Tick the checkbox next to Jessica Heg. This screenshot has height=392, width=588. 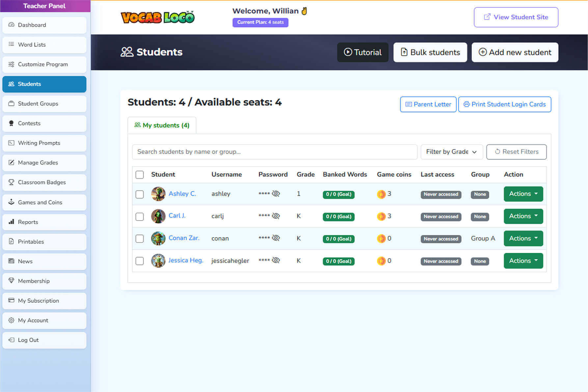[x=140, y=261]
